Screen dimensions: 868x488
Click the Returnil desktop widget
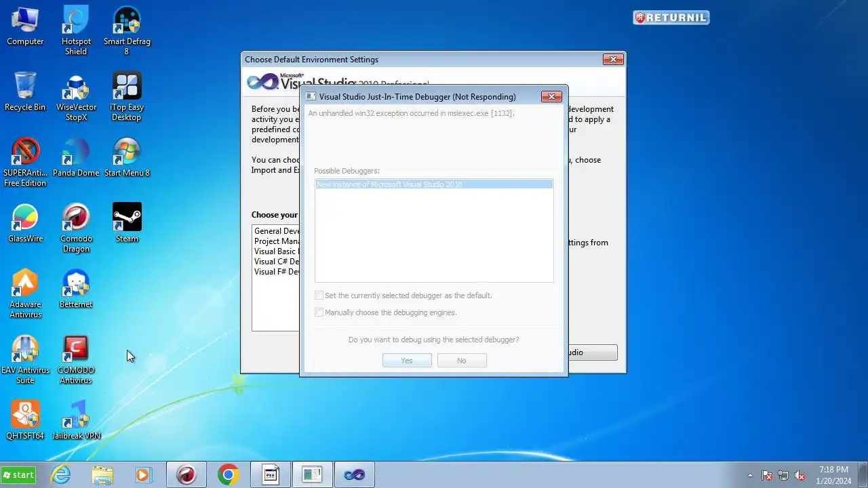click(x=671, y=18)
